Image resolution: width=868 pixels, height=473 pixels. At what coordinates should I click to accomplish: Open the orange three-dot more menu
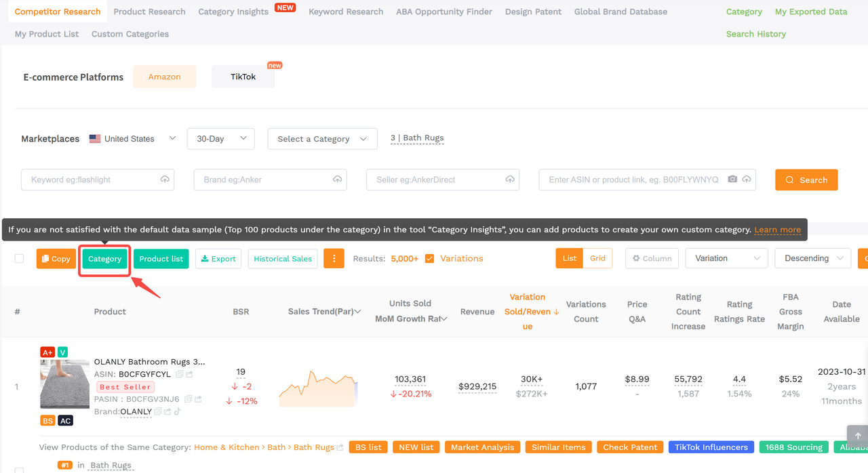[334, 258]
